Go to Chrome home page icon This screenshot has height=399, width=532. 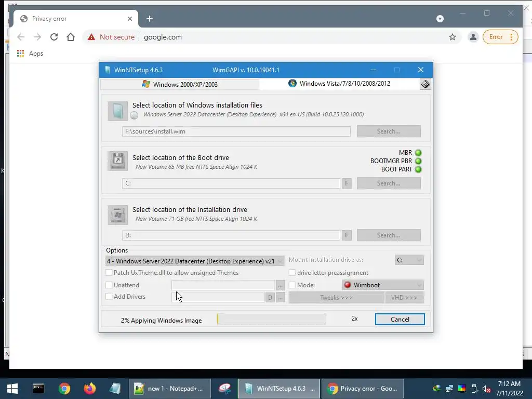point(71,37)
